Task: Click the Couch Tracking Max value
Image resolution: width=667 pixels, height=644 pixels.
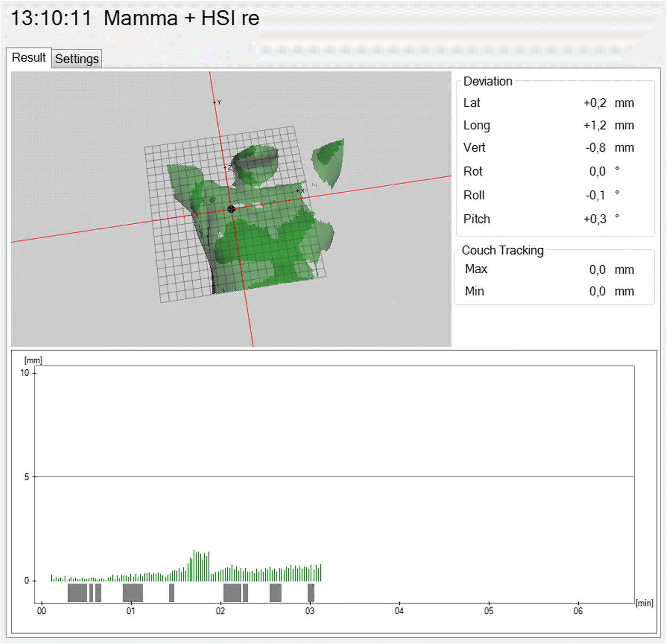Action: point(597,270)
